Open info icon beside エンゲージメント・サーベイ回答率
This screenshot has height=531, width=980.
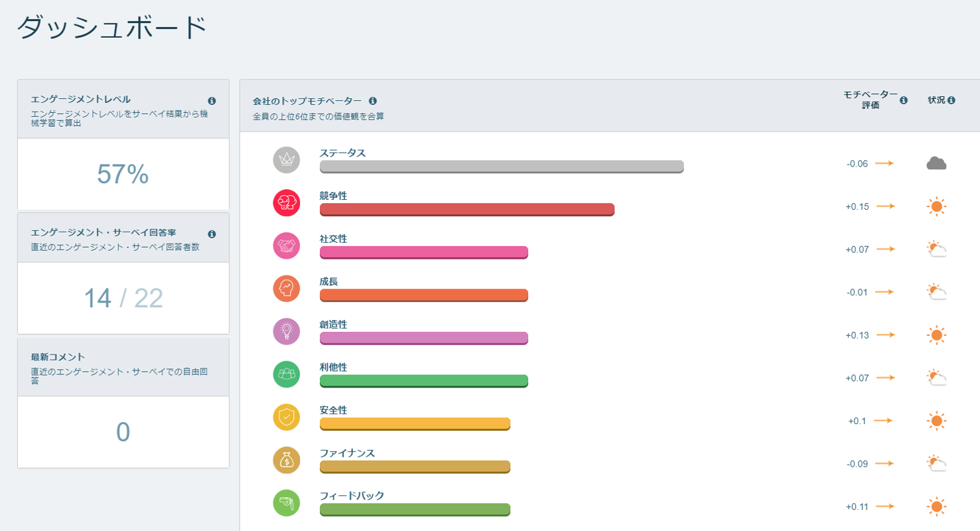click(212, 234)
